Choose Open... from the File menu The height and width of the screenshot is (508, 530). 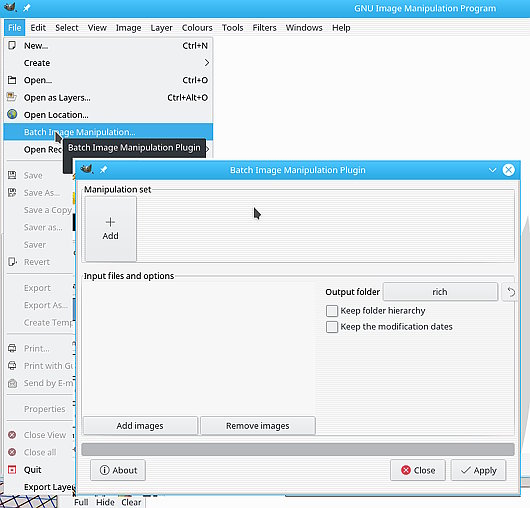(x=108, y=80)
